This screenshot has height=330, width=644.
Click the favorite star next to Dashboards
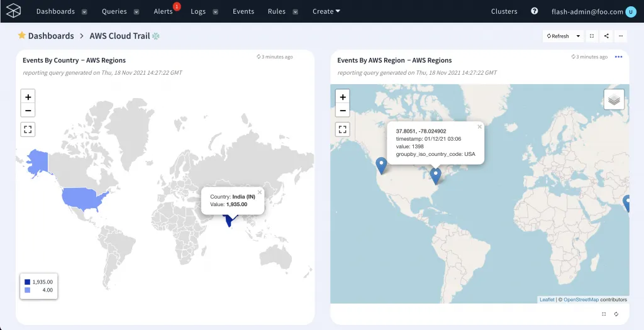click(x=21, y=36)
